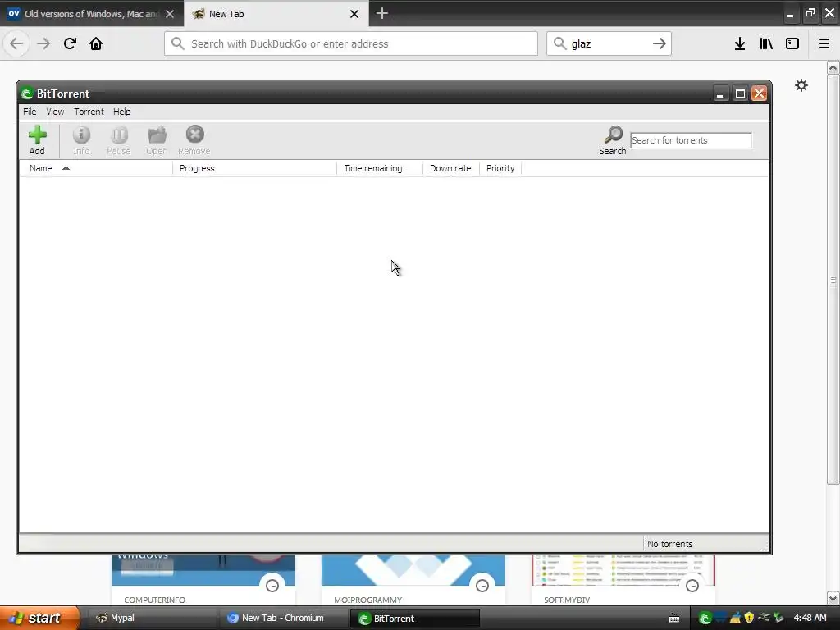The height and width of the screenshot is (630, 840).
Task: Click the Progress column header
Action: pyautogui.click(x=255, y=168)
